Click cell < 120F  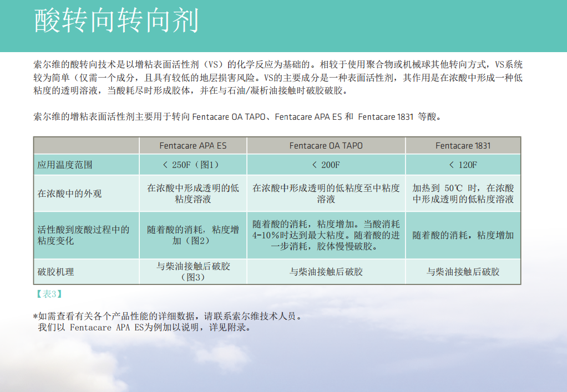click(463, 165)
